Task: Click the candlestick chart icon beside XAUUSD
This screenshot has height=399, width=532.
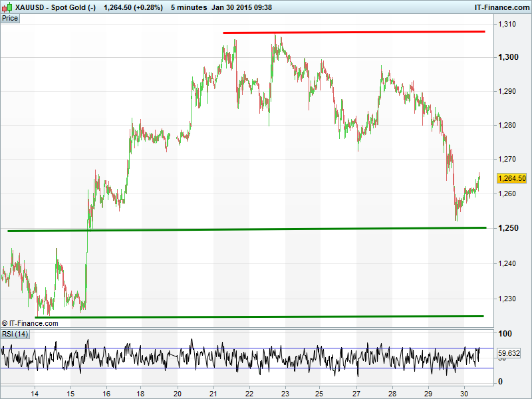Action: pyautogui.click(x=7, y=7)
